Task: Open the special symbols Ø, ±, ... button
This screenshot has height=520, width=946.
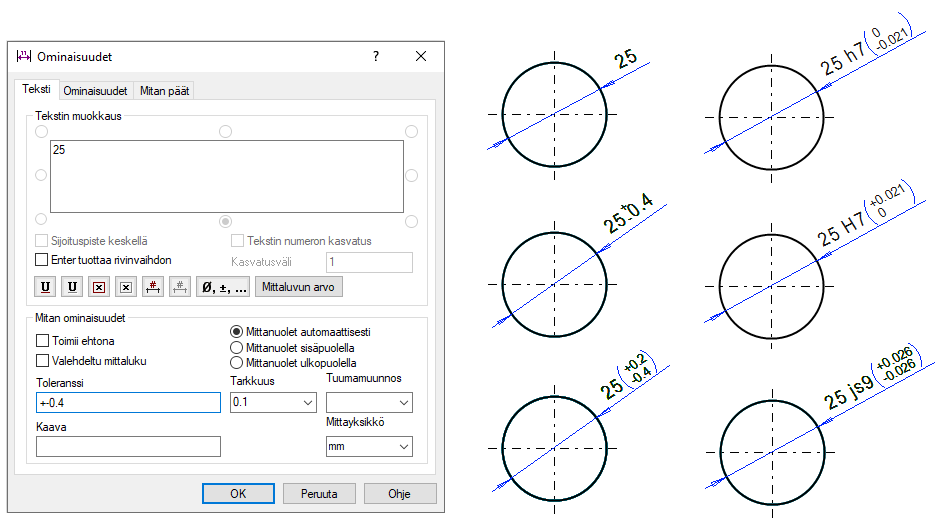Action: (x=222, y=287)
